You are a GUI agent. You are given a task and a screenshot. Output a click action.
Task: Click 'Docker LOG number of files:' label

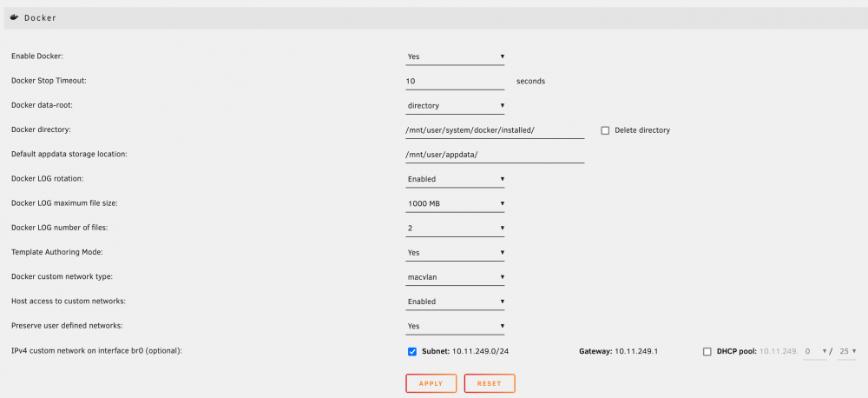(62, 228)
